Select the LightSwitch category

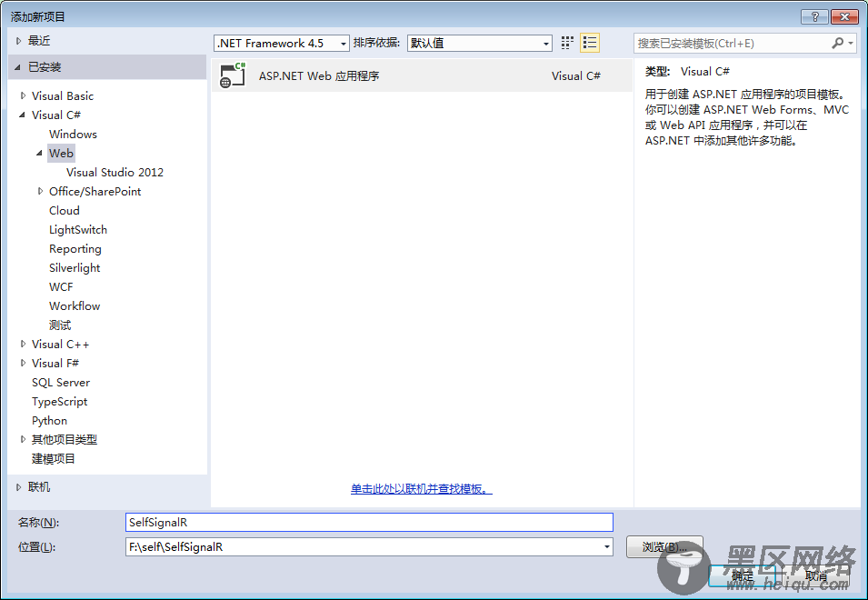(x=78, y=230)
